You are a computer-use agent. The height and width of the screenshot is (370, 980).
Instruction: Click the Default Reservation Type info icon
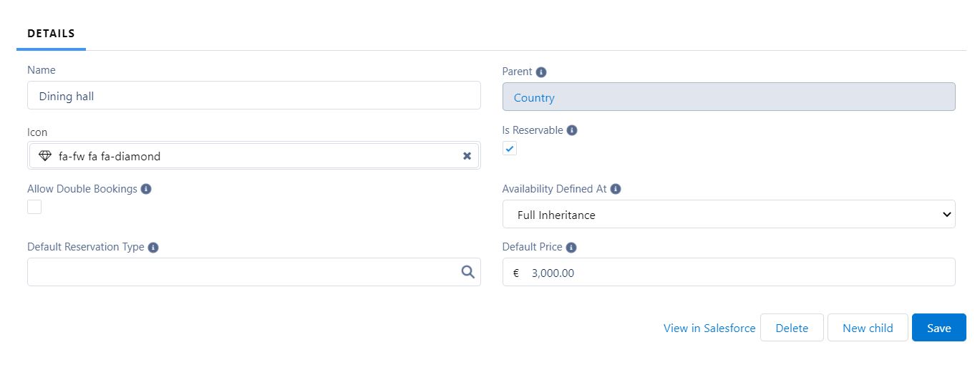pos(153,248)
